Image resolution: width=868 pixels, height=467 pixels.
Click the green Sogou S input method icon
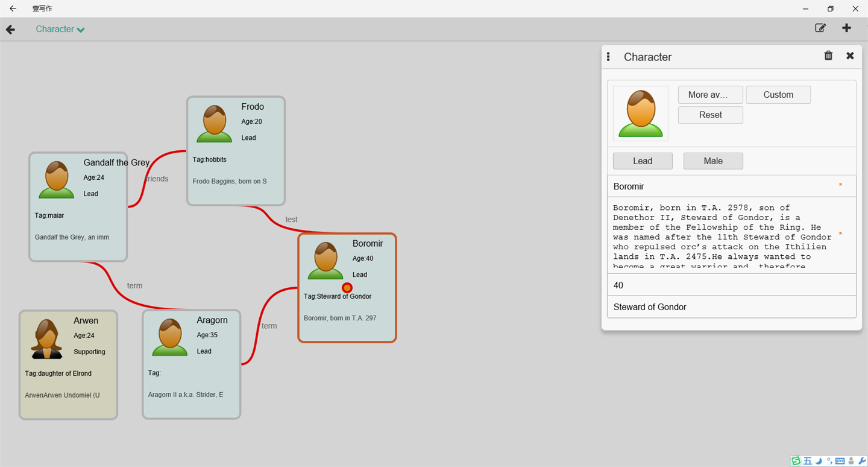pyautogui.click(x=796, y=461)
